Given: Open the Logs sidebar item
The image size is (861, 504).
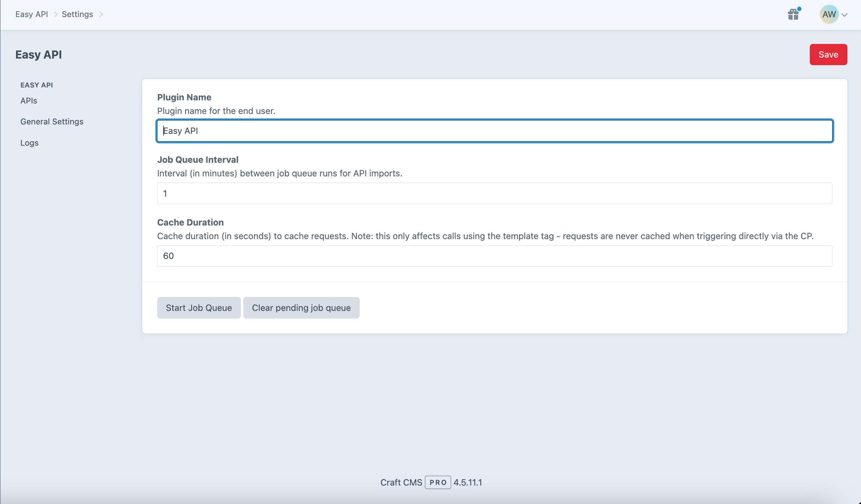Looking at the screenshot, I should (29, 143).
